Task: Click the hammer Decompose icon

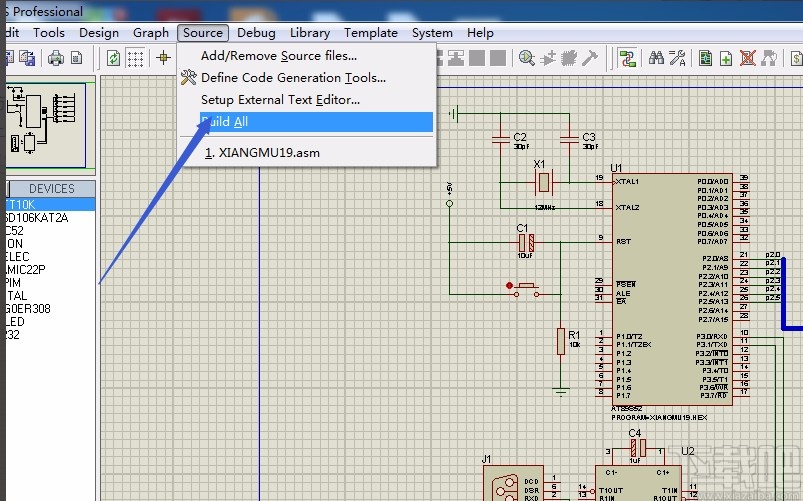Action: click(589, 58)
